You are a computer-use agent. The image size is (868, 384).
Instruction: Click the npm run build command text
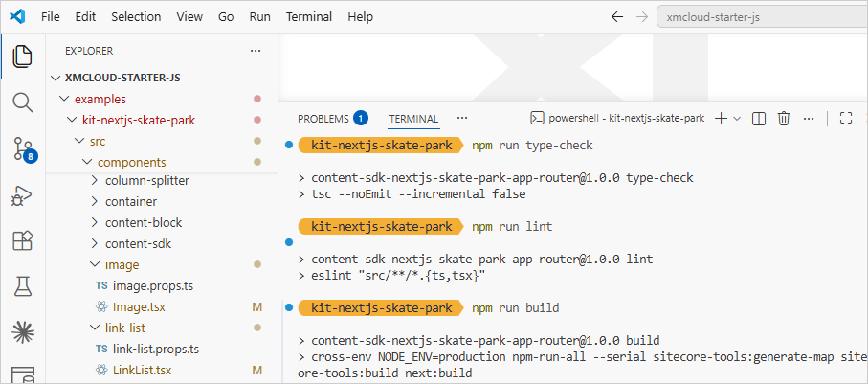516,307
